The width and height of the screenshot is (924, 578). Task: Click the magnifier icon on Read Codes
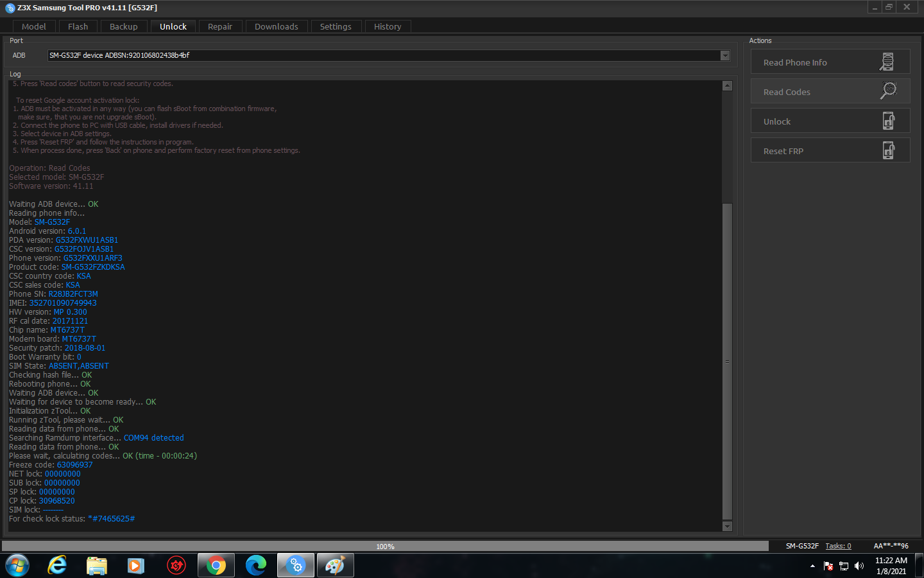coord(888,91)
